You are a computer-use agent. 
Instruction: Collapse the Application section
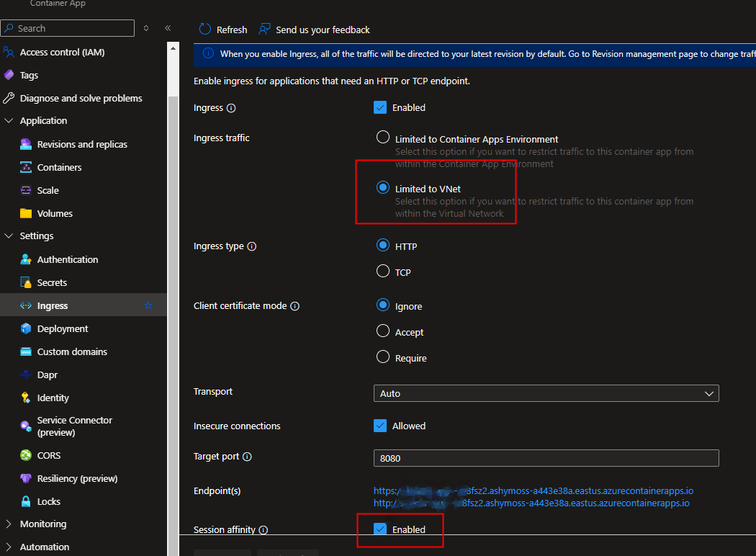(9, 120)
